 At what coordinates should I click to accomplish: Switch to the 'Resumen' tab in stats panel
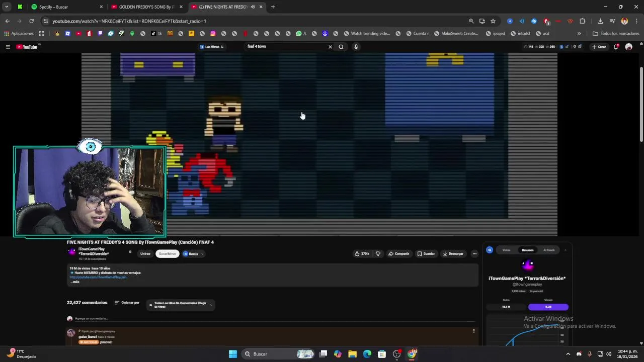527,250
